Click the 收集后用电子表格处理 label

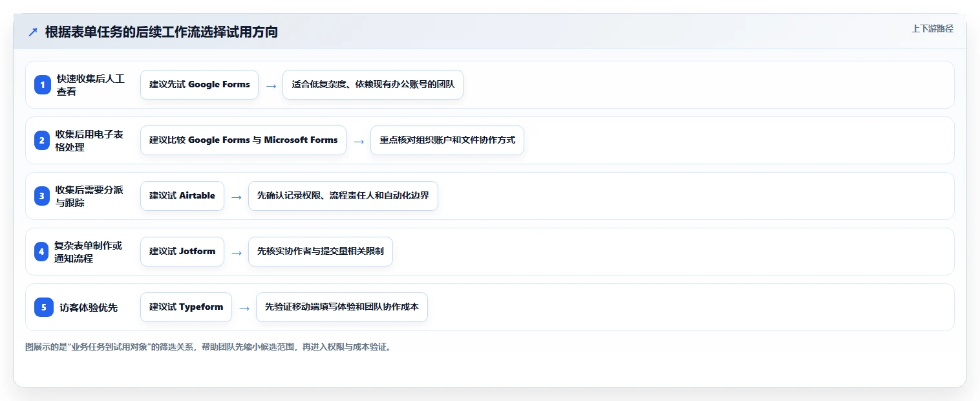click(x=89, y=140)
